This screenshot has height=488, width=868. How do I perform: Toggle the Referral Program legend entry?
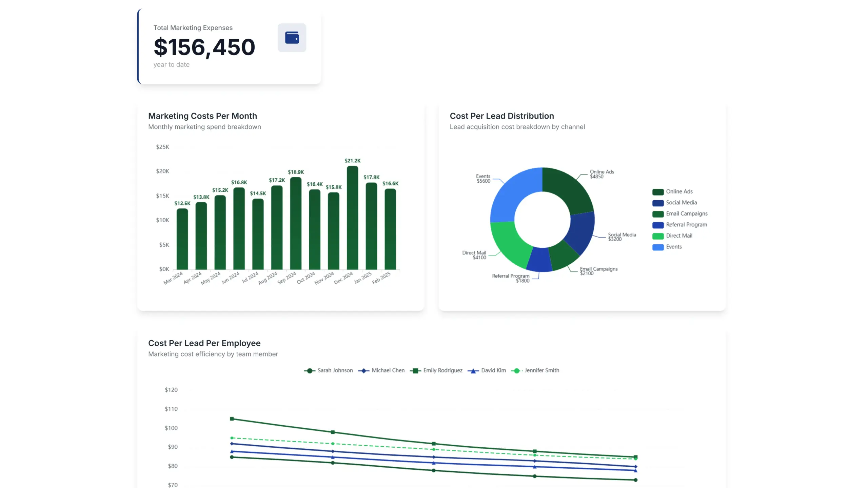click(679, 225)
